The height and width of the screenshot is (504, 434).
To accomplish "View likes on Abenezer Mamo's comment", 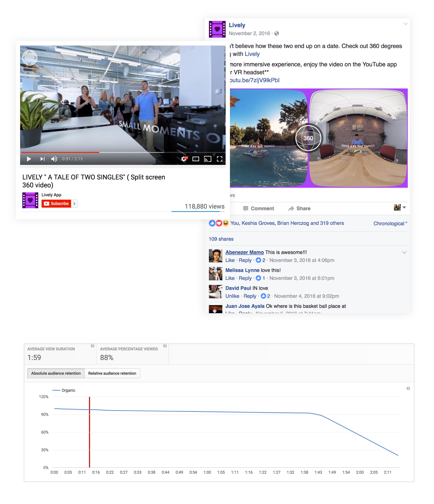I will point(260,260).
